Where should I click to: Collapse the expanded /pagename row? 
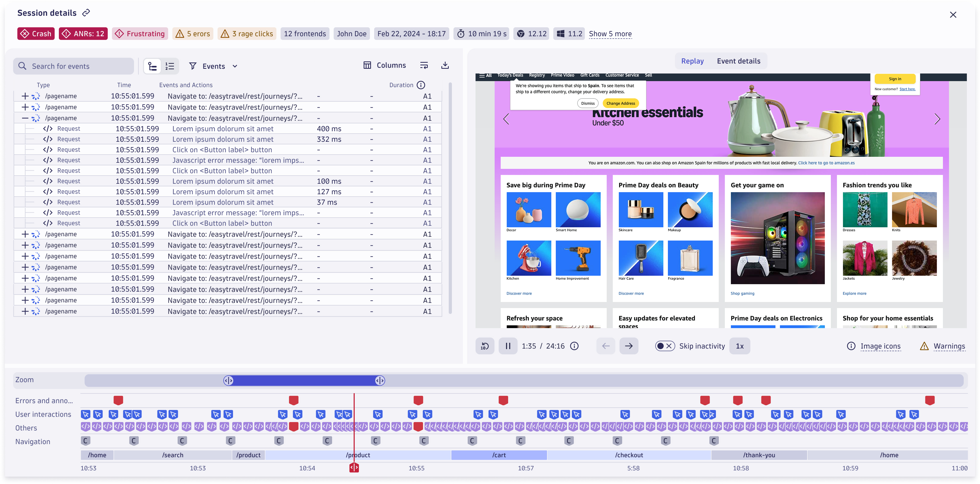pyautogui.click(x=25, y=118)
